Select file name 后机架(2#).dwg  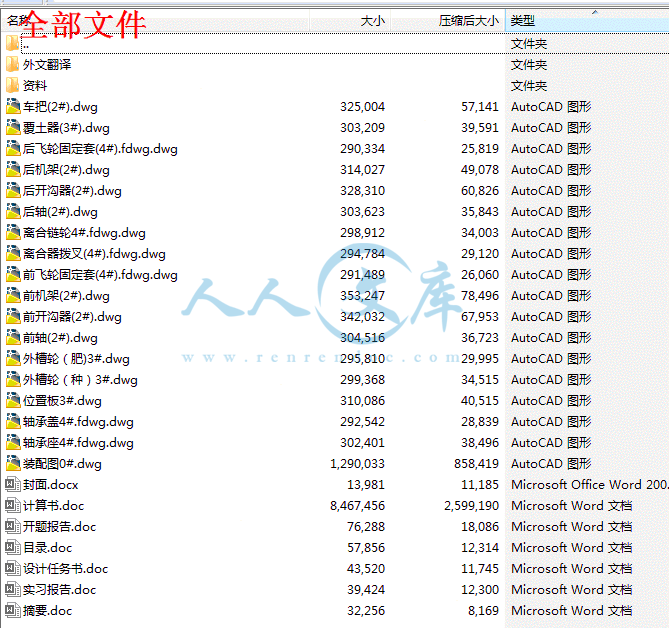66,170
